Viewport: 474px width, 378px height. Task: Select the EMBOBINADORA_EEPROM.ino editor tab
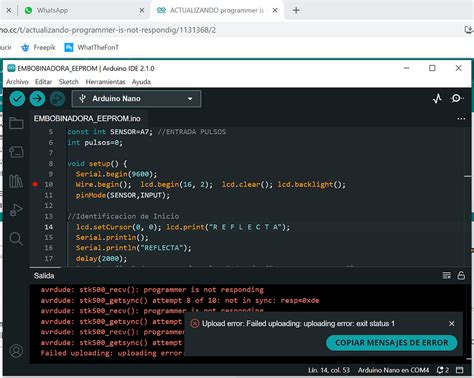click(87, 119)
